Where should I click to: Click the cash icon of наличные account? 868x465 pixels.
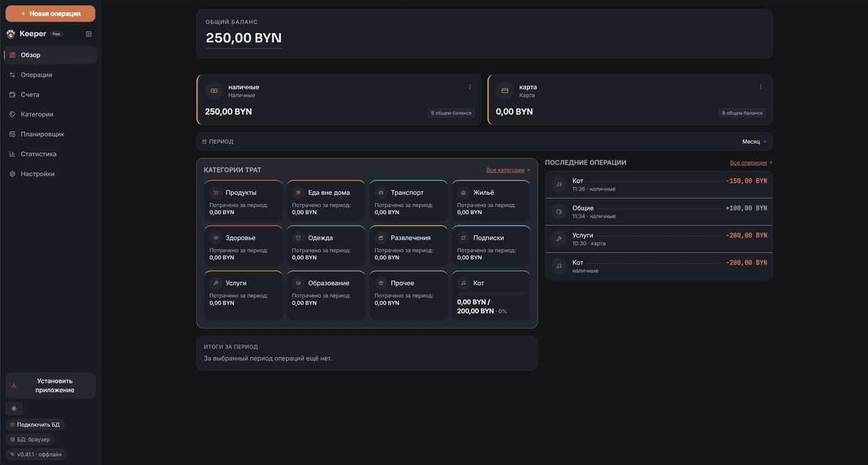214,91
